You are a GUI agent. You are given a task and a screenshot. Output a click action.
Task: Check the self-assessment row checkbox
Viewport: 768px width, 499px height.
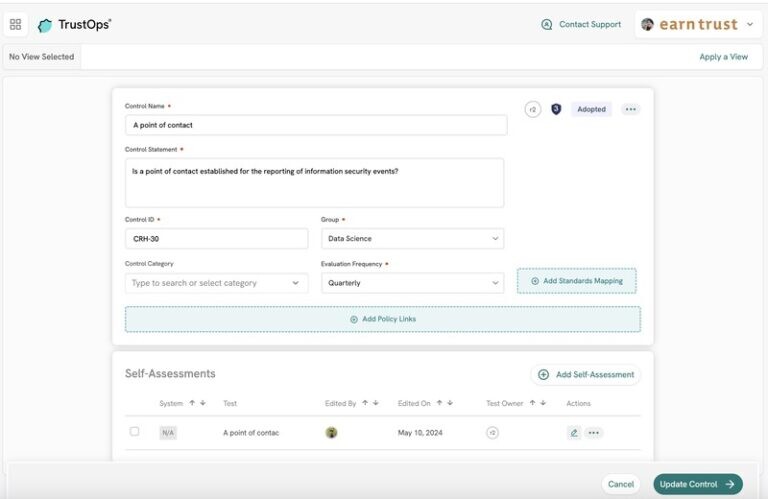pos(135,432)
